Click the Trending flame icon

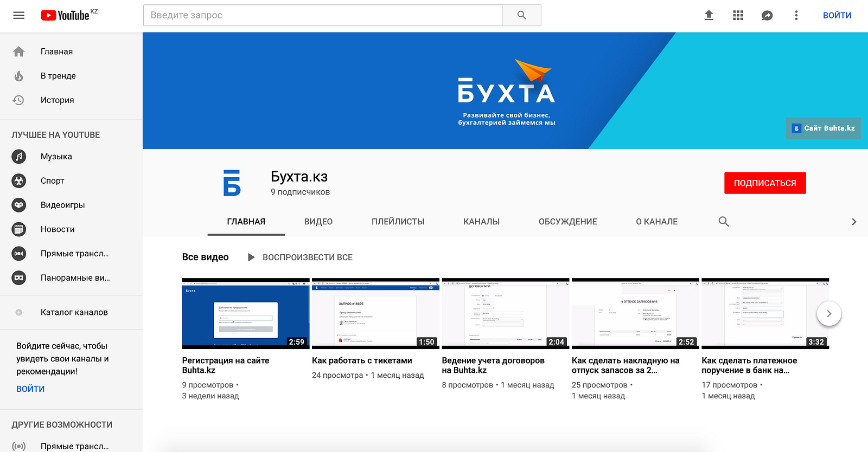click(19, 76)
